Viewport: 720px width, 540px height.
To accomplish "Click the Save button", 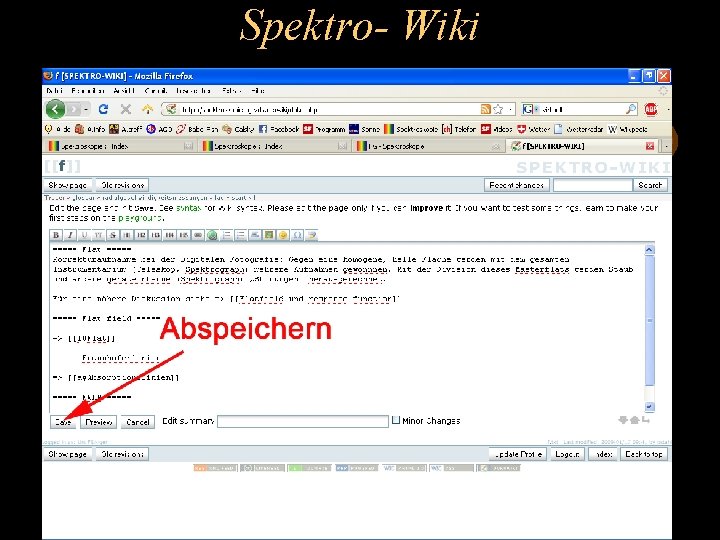I will (x=63, y=422).
